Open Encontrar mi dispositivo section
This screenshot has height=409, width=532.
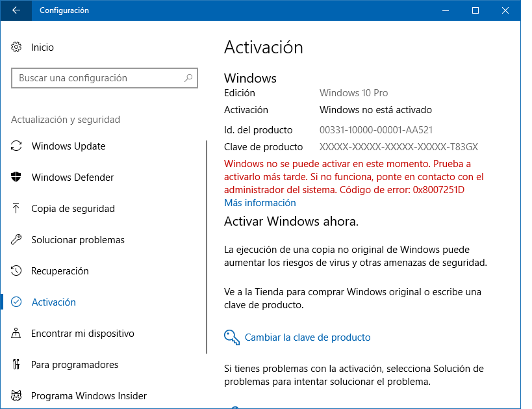79,333
